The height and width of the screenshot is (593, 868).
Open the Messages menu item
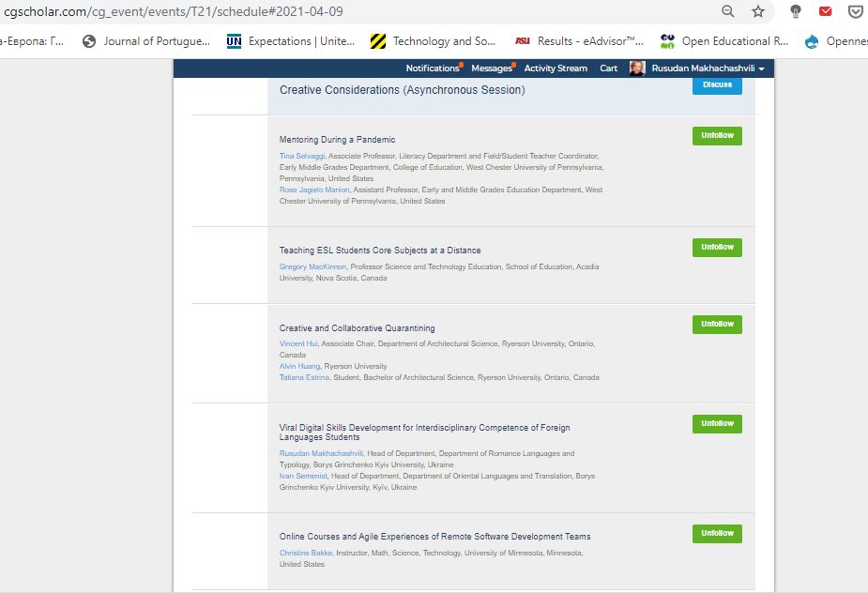tap(492, 68)
